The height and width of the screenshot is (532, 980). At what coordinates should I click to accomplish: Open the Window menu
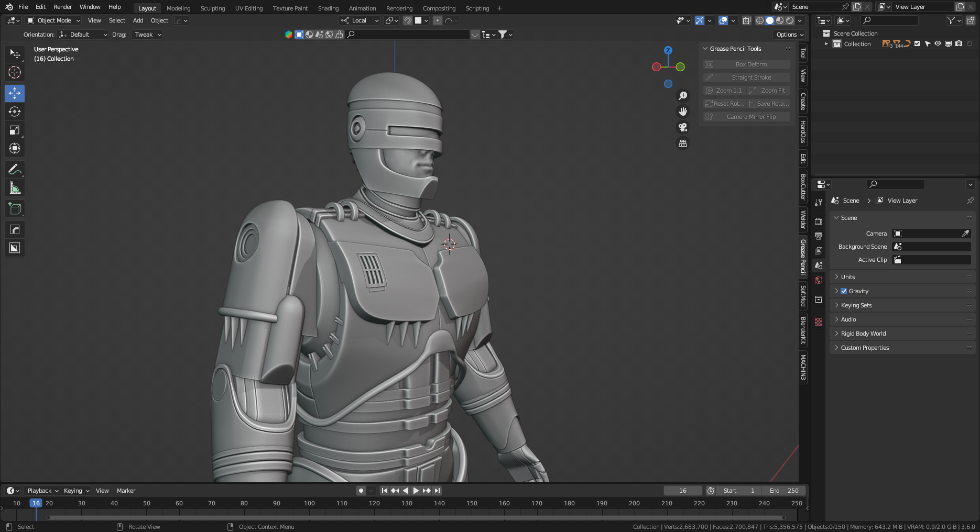[90, 7]
